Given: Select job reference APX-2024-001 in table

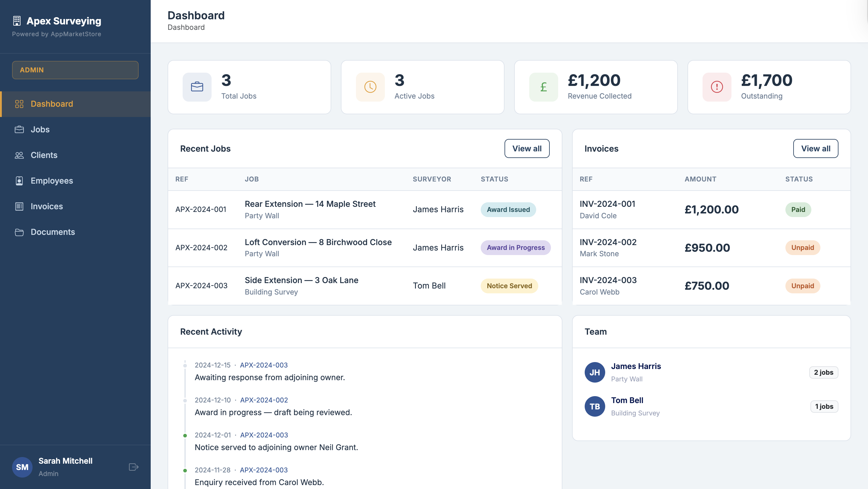Looking at the screenshot, I should pos(201,209).
